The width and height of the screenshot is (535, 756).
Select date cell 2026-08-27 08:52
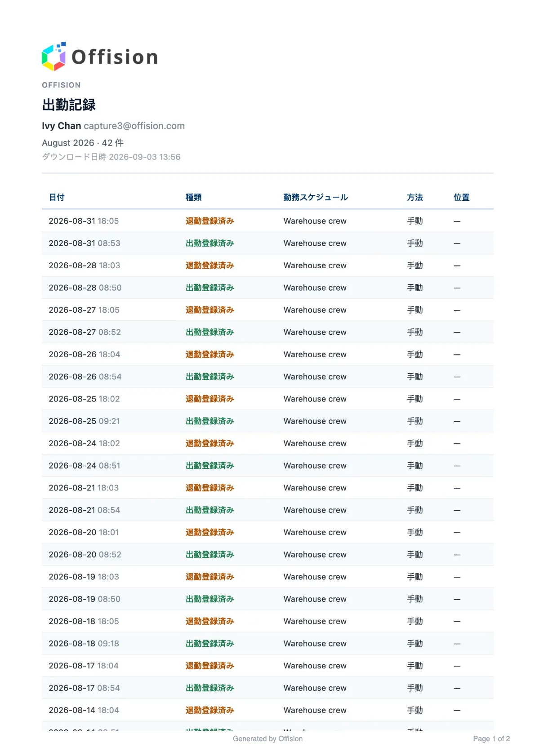tap(85, 332)
